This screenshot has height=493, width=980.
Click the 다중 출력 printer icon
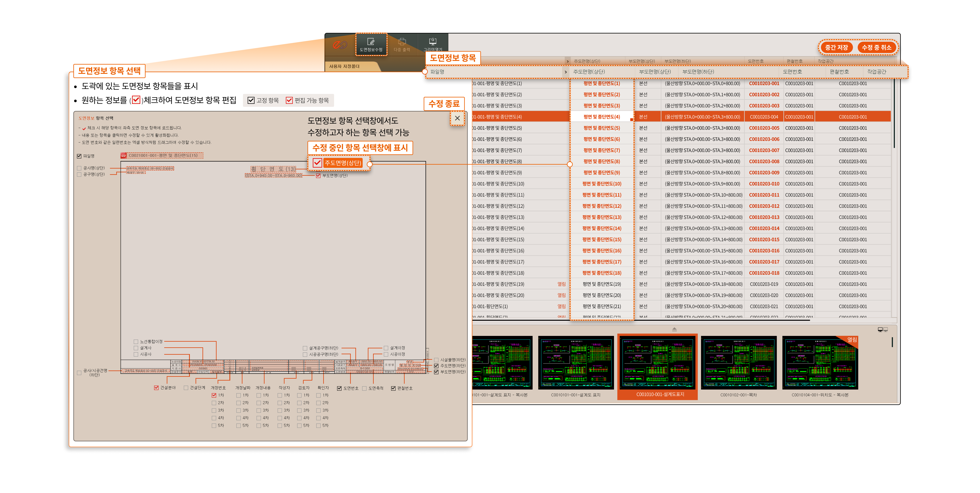(x=402, y=42)
